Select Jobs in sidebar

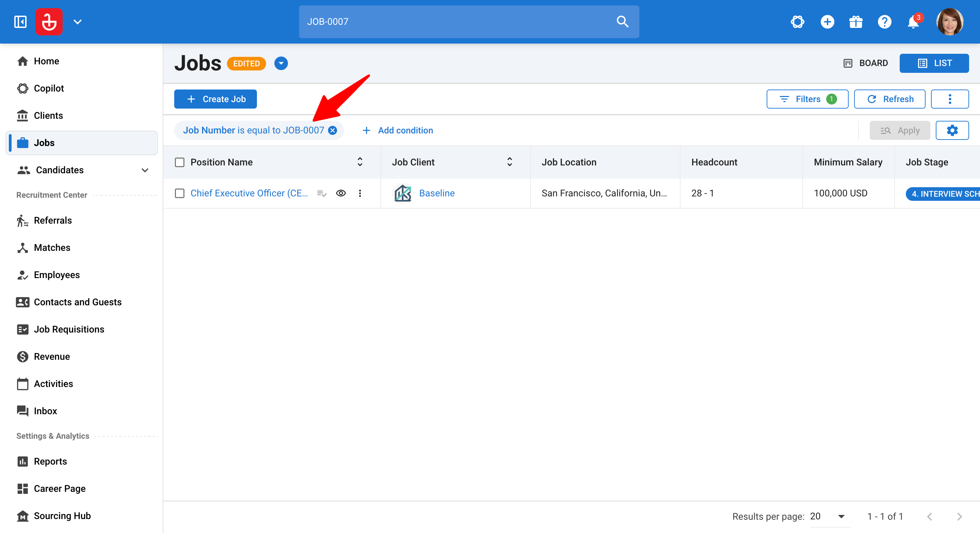click(82, 143)
